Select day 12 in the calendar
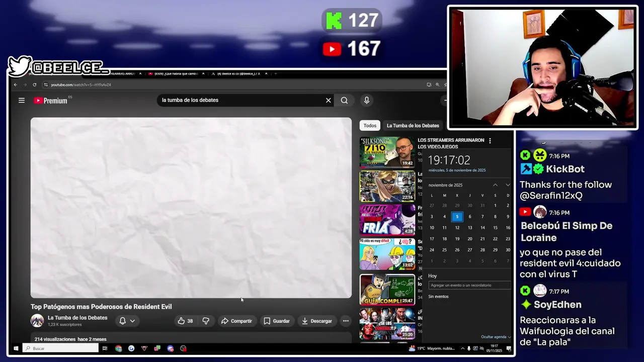Screen dimensions: 644x362 point(457,228)
